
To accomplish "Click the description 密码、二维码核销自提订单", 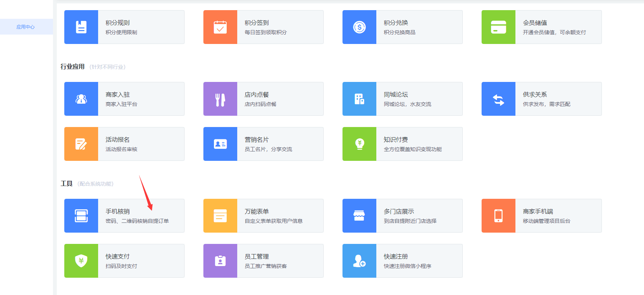I will 137,221.
